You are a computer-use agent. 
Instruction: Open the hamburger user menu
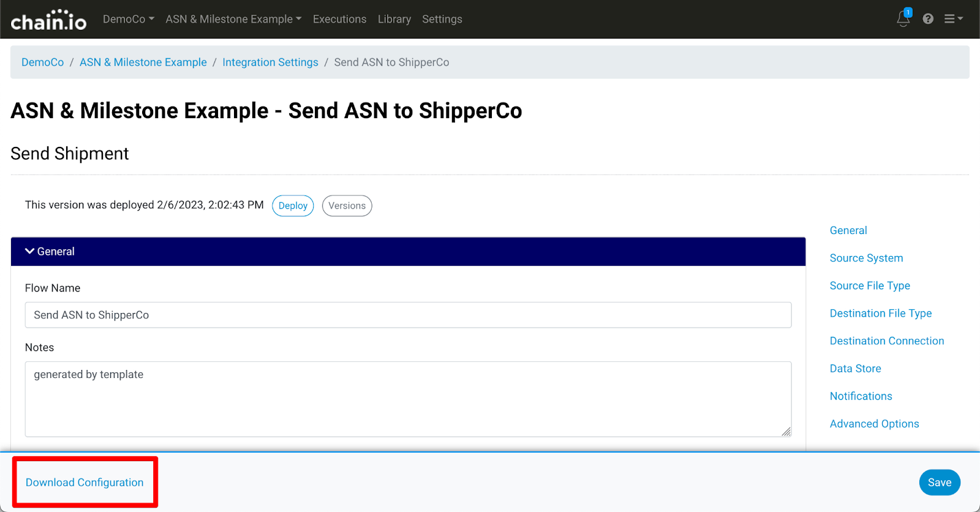click(x=953, y=19)
